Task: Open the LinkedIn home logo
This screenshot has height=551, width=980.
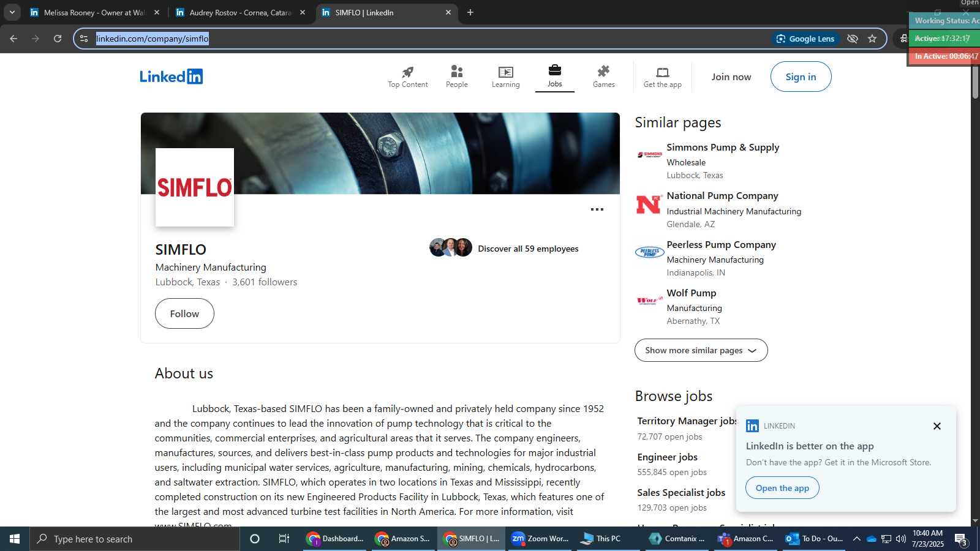Action: [171, 77]
